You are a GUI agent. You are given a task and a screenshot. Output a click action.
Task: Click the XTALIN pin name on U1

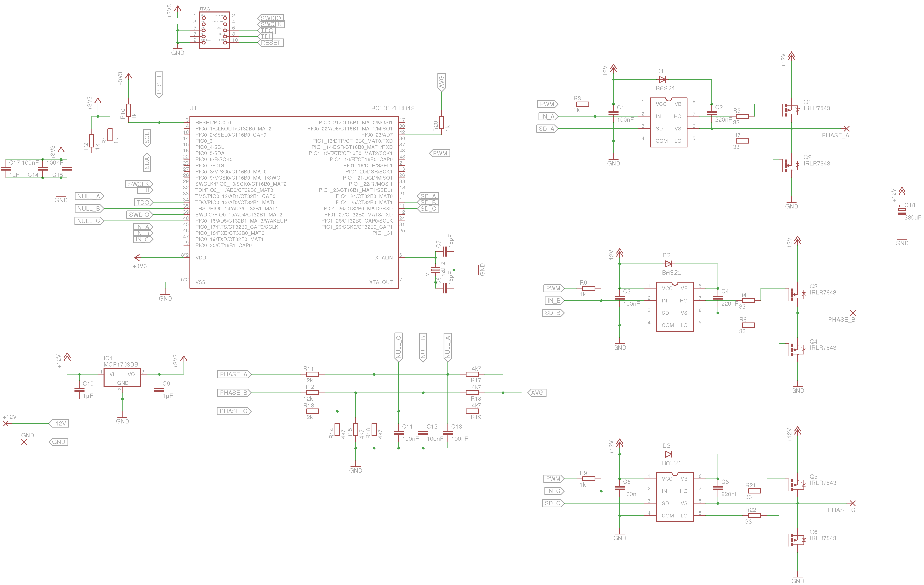[384, 258]
